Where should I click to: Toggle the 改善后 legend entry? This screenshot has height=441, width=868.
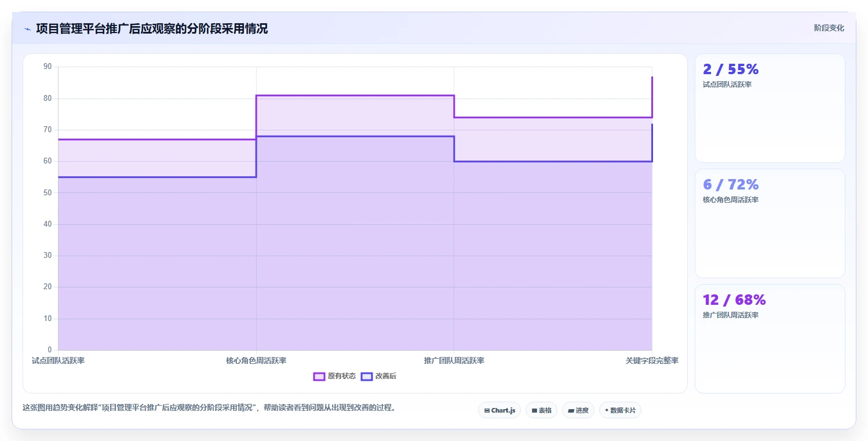point(378,376)
